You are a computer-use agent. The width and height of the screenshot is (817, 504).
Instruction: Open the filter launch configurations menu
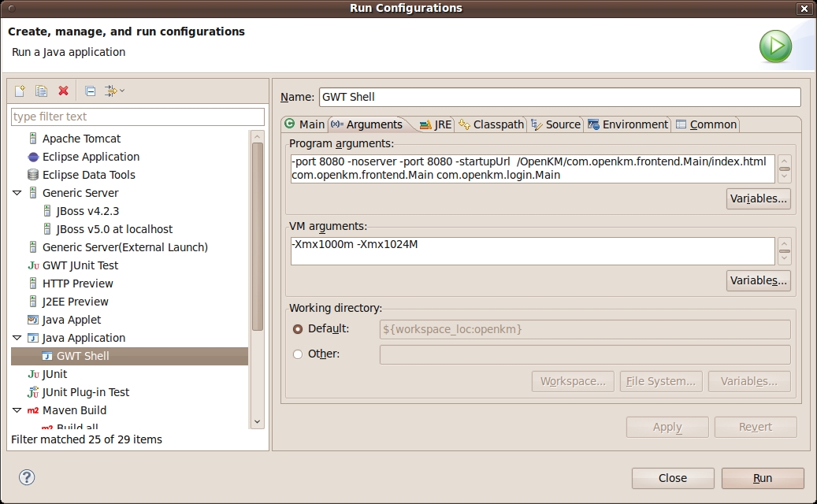click(x=114, y=91)
